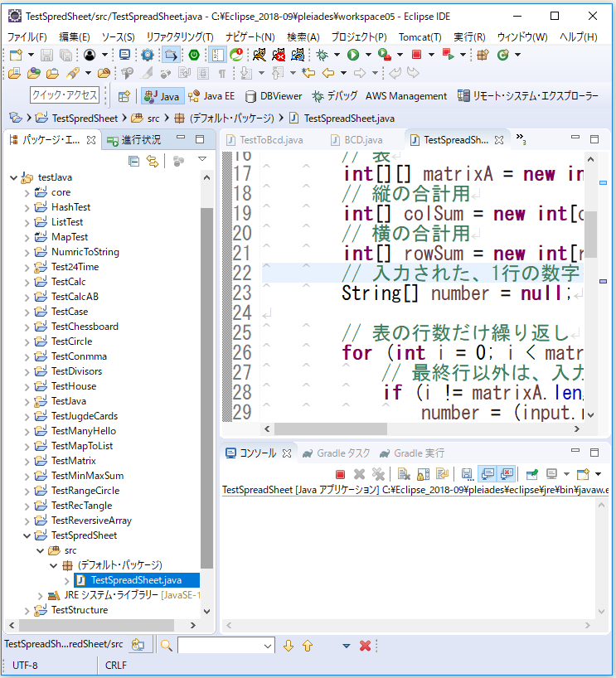Switch to the BCD.java editor tab
The image size is (616, 678).
[357, 140]
